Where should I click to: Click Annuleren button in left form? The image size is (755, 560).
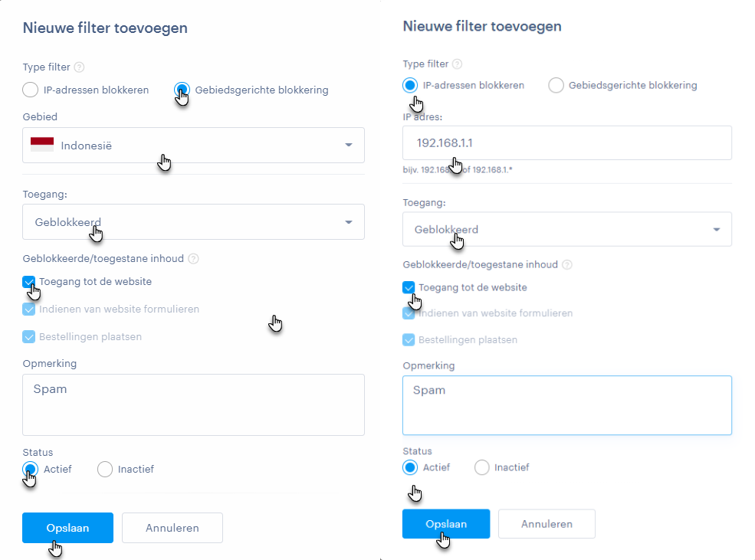click(x=172, y=528)
